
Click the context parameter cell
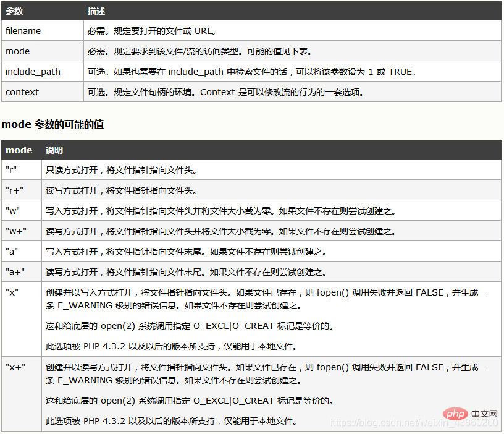click(22, 92)
